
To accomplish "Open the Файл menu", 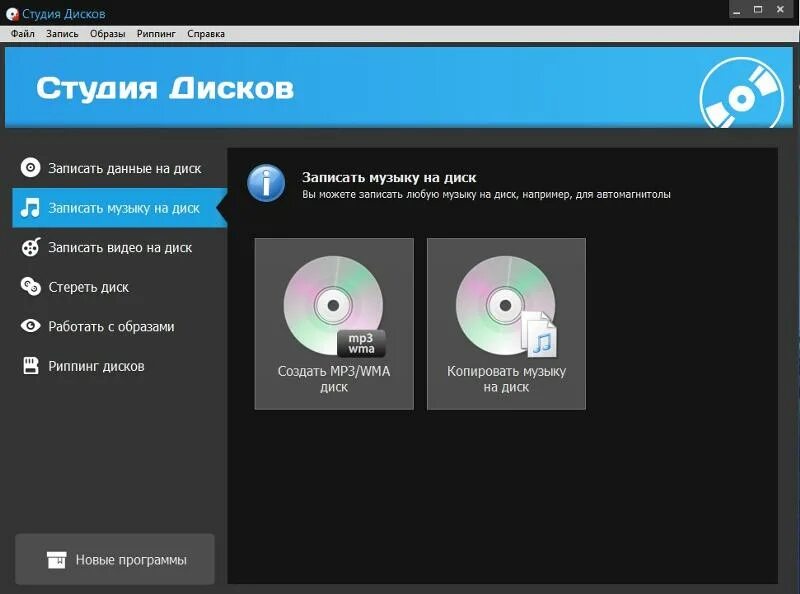I will [x=22, y=34].
